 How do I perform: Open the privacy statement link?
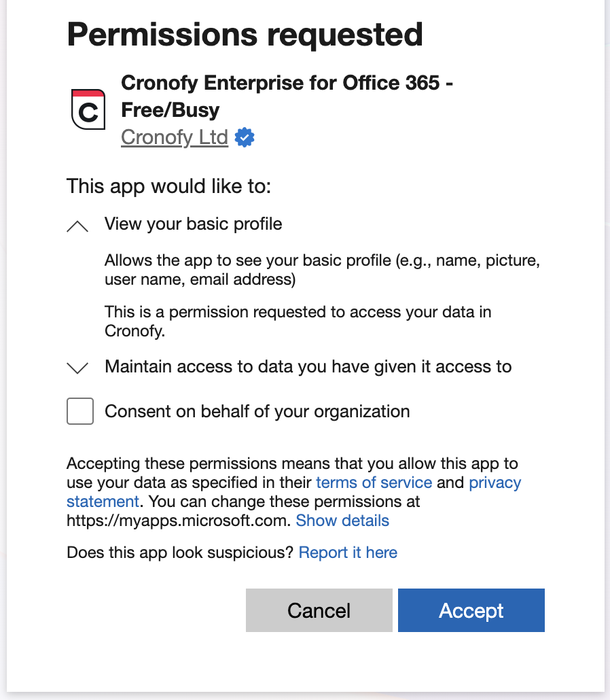(495, 483)
